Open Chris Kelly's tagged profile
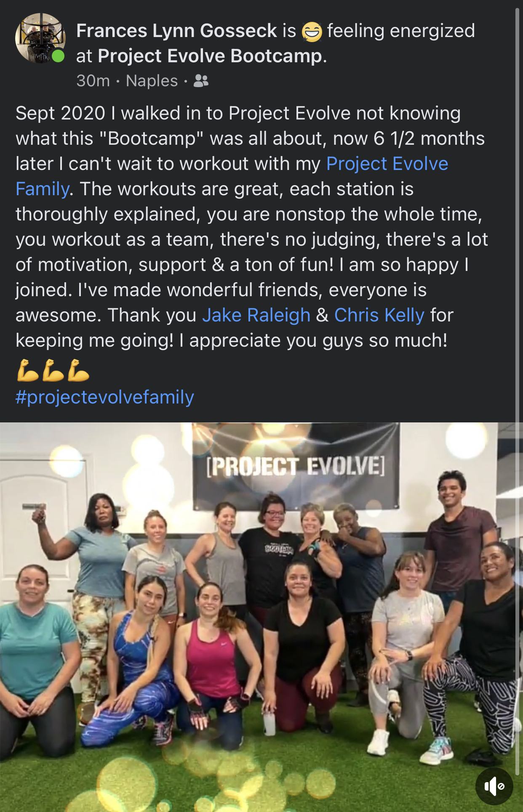Screen dimensions: 523x812 (379, 315)
